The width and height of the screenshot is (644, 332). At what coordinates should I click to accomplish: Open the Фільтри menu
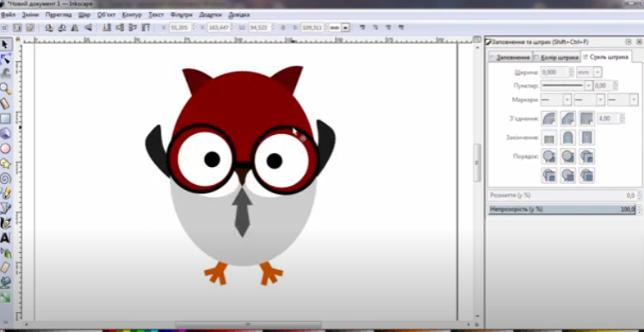(181, 15)
